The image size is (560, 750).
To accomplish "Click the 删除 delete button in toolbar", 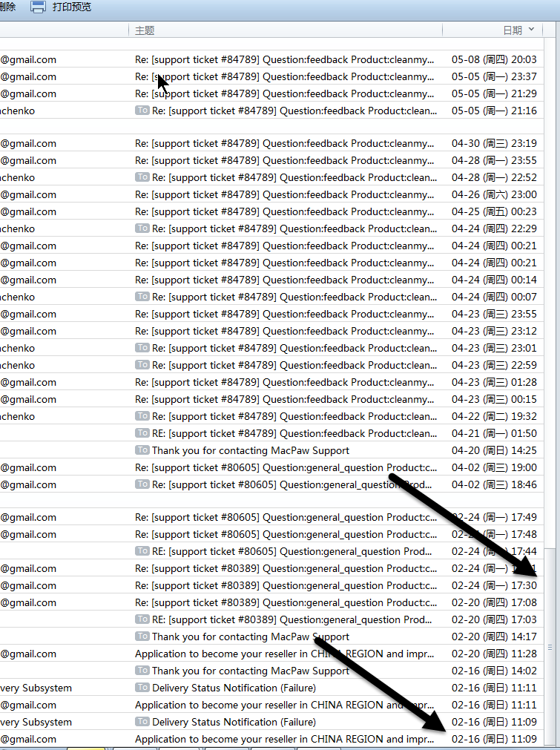I will tap(7, 7).
